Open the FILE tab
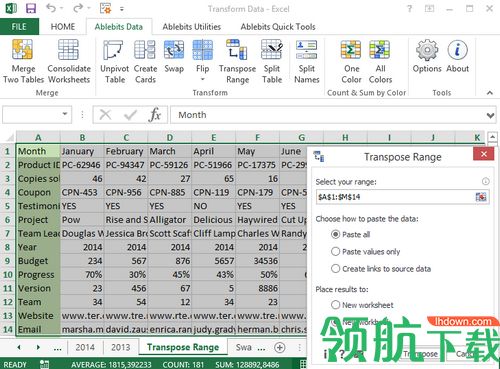 (x=19, y=27)
